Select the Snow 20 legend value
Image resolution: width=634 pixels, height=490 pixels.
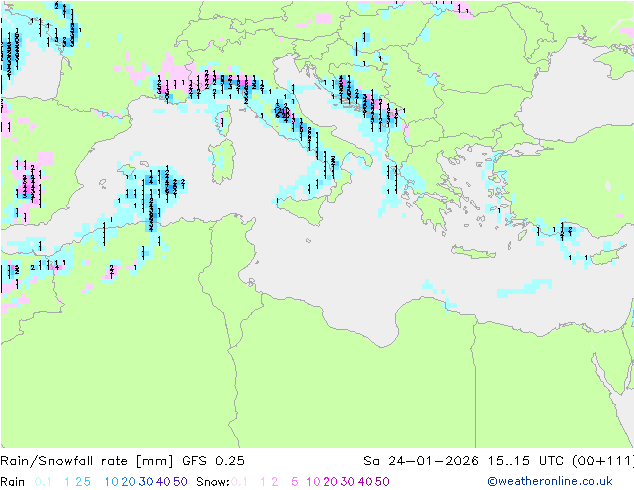click(330, 482)
